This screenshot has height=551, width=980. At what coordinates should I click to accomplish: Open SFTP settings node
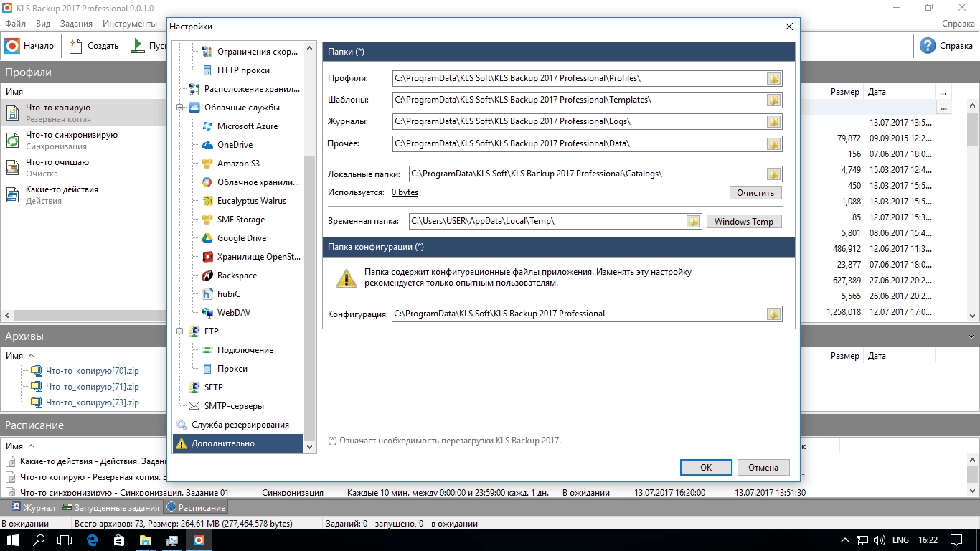point(213,387)
